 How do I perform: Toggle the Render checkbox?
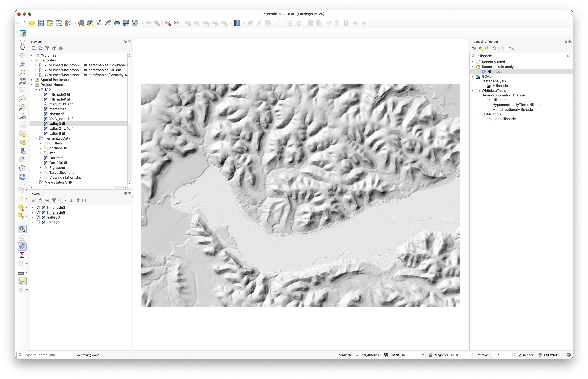pos(520,355)
